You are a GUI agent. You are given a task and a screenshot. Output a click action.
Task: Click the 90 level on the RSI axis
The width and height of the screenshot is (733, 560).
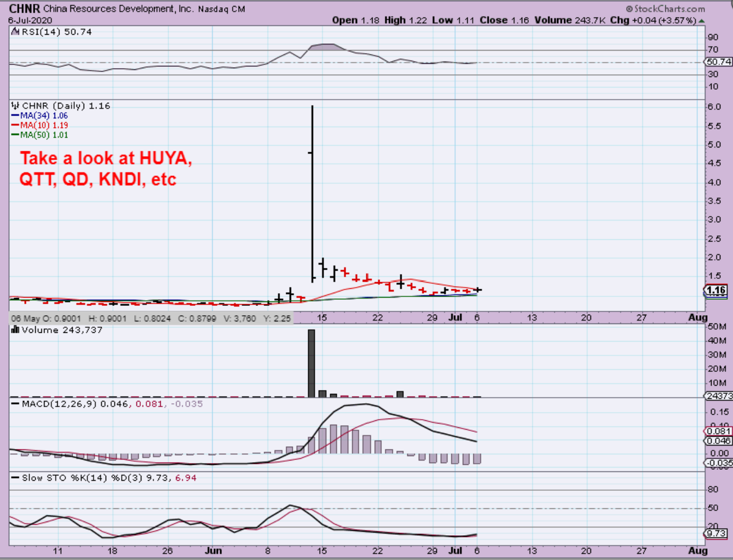tap(713, 37)
